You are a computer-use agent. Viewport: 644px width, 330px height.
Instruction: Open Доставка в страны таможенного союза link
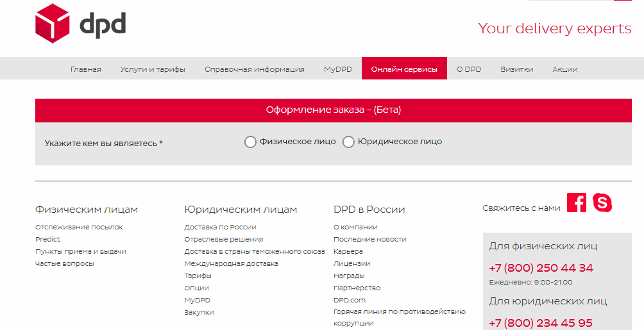[255, 252]
